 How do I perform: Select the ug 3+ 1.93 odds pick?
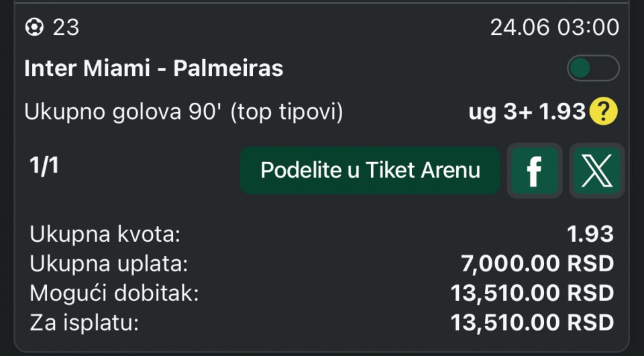tap(527, 112)
